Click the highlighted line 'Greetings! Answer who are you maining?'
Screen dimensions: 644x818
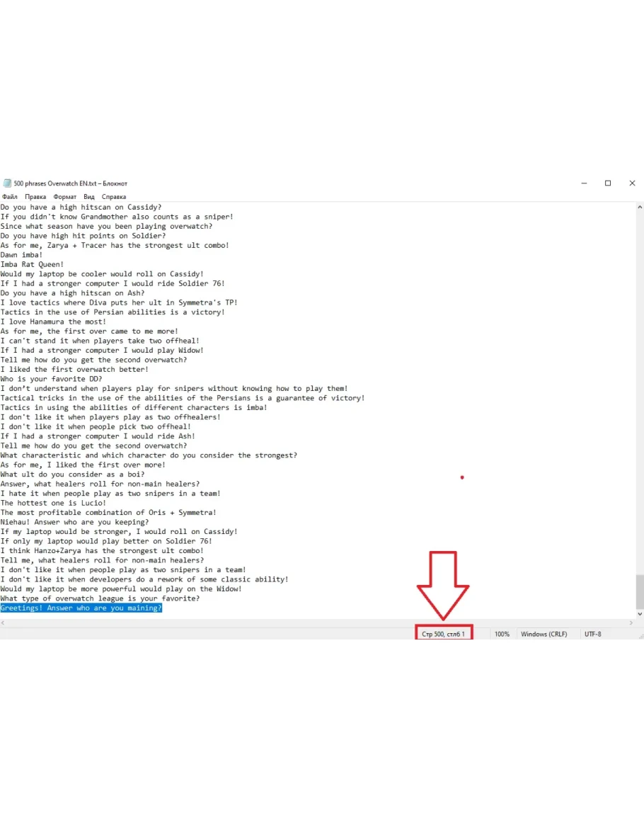click(81, 608)
